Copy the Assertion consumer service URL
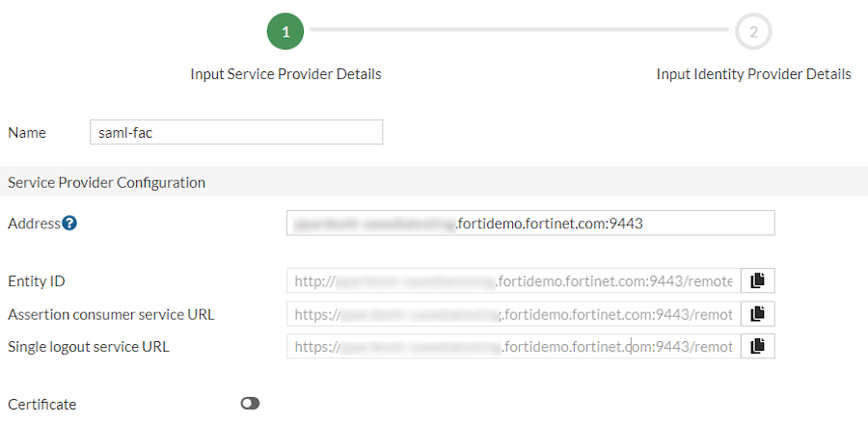The width and height of the screenshot is (868, 423). coord(758,313)
